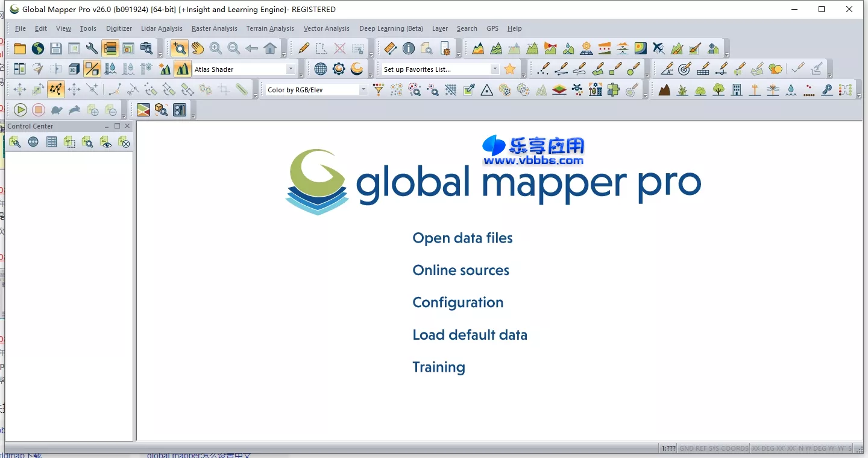Activate the Zoom In magnifier tool
The height and width of the screenshot is (458, 868).
tap(215, 48)
